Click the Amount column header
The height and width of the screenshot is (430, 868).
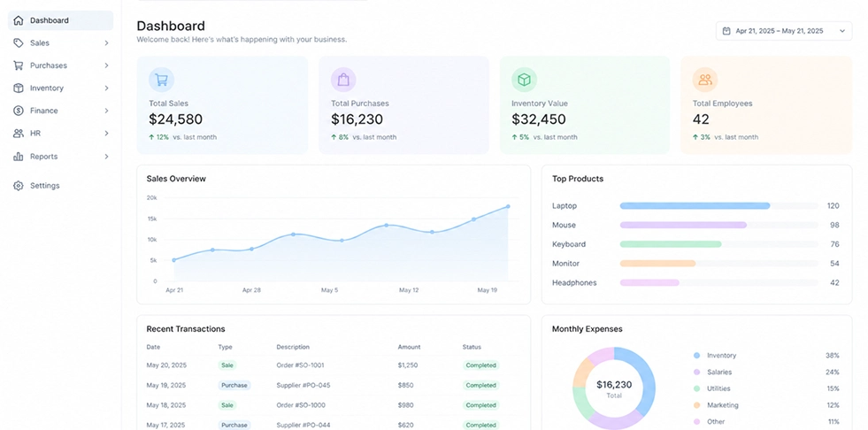point(409,347)
